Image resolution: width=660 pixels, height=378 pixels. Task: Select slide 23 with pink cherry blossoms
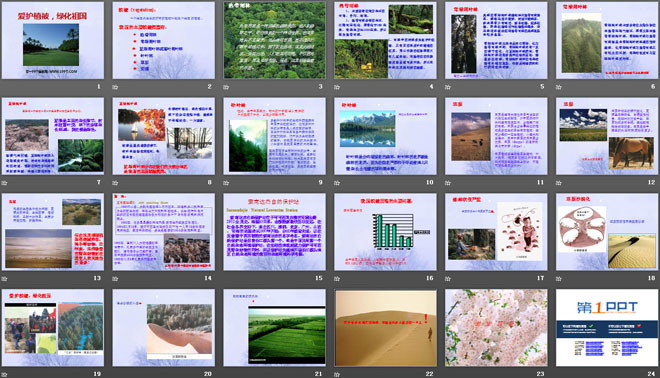(x=496, y=327)
